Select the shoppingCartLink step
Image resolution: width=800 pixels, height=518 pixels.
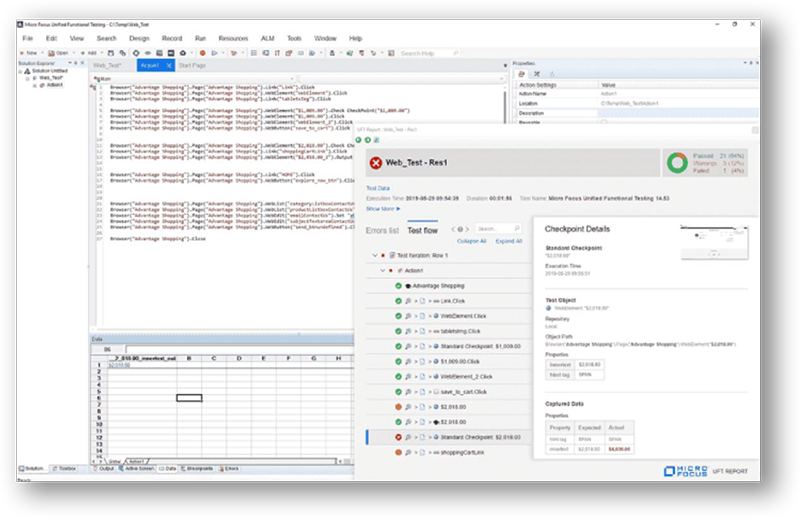(449, 453)
